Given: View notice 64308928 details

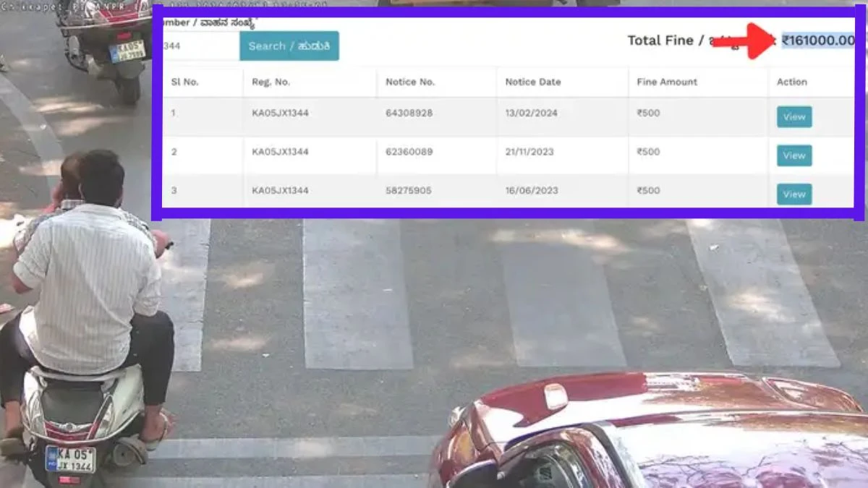Looking at the screenshot, I should click(x=794, y=117).
